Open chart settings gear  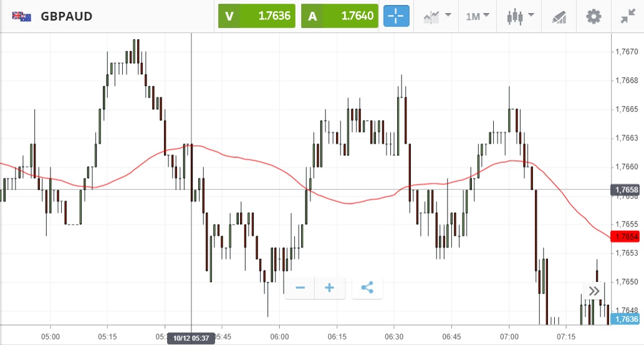594,16
